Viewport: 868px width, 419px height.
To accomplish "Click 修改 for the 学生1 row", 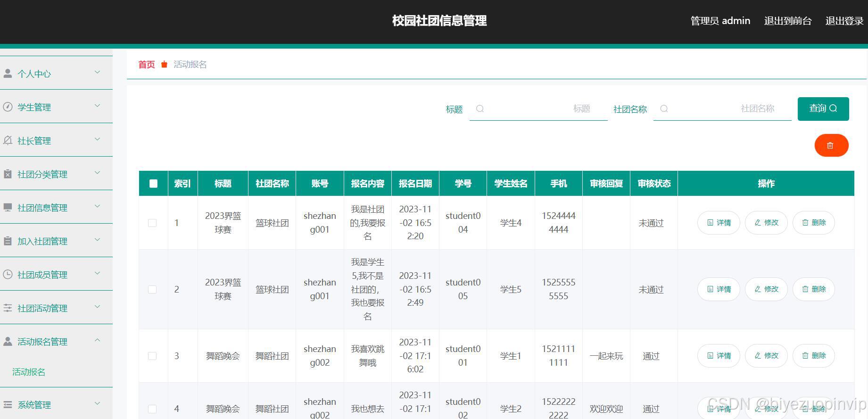I will coord(766,356).
